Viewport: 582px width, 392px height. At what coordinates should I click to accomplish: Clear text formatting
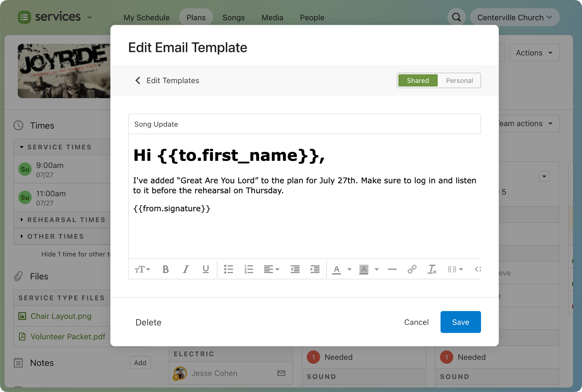point(432,269)
